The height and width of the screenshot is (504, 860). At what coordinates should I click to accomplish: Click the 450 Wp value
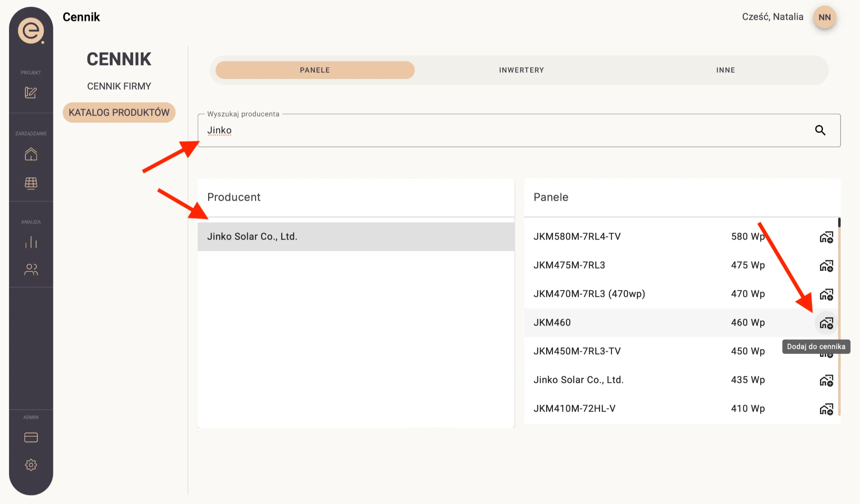pos(748,351)
